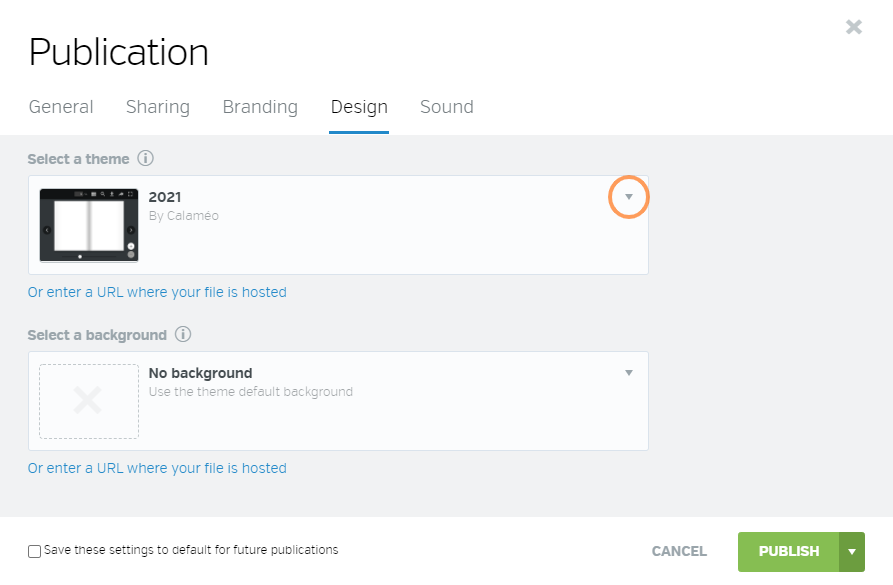Open the Publish button's dropdown arrow

pos(852,551)
